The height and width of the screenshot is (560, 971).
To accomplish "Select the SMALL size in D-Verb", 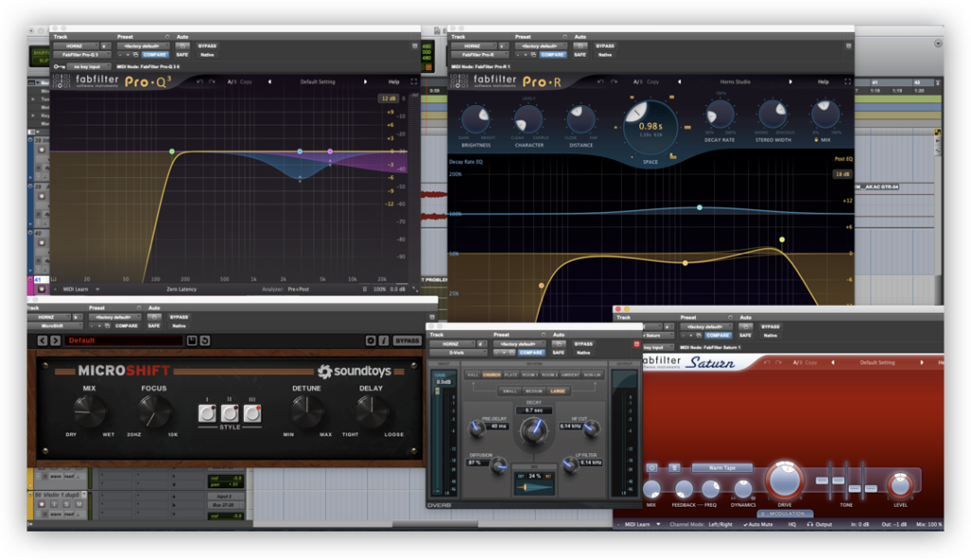I will [x=510, y=391].
